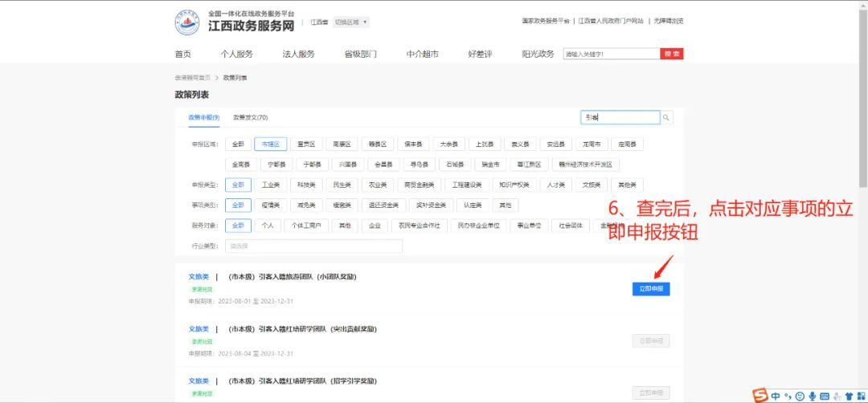Screen dimensions: 868x403
Task: Click the policy list search field
Action: [620, 118]
